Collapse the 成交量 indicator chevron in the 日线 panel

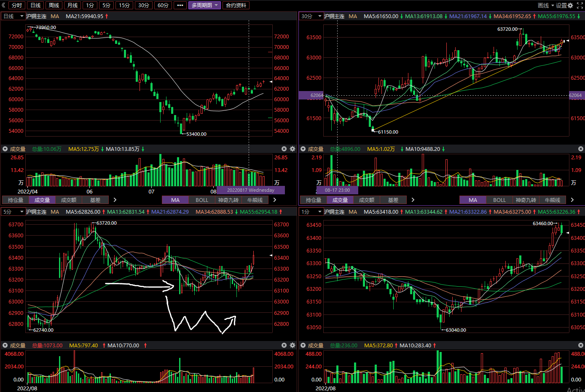point(5,149)
